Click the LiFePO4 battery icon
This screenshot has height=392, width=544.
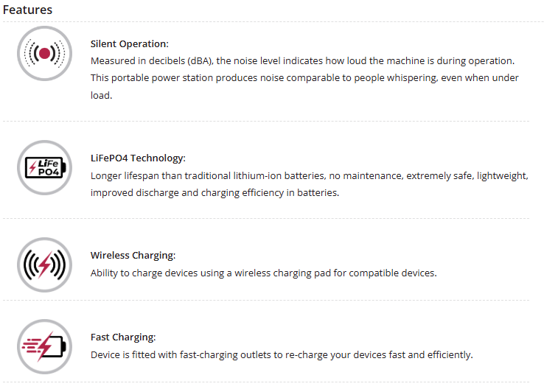click(45, 167)
